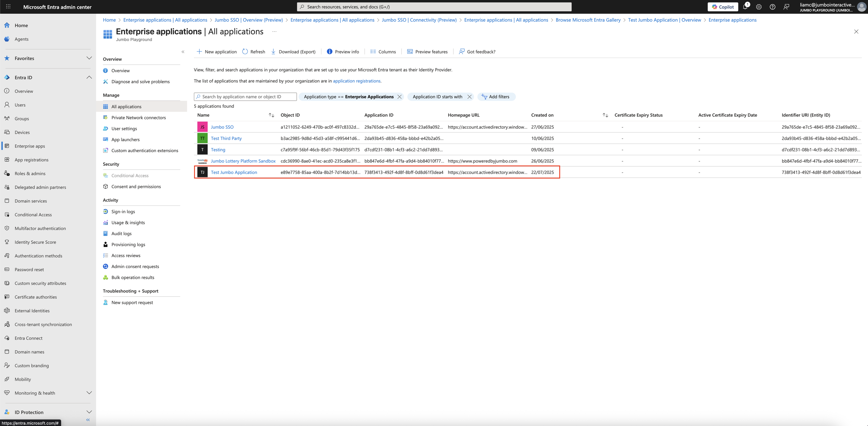Open Usage & insights
Image resolution: width=868 pixels, height=426 pixels.
(x=128, y=223)
